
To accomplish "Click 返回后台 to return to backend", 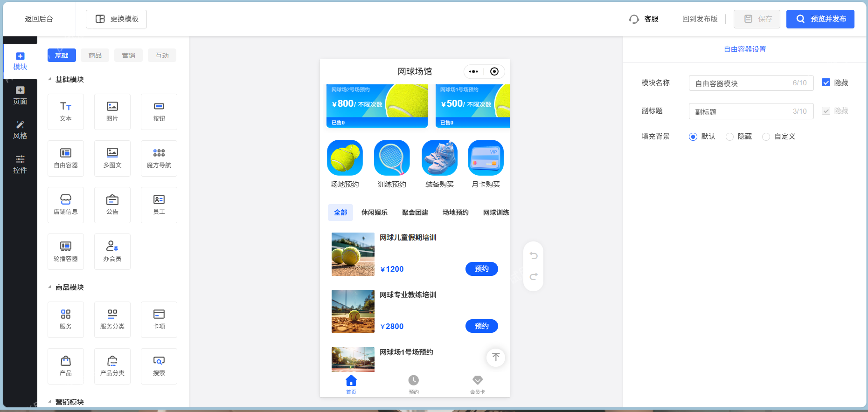I will [x=39, y=19].
